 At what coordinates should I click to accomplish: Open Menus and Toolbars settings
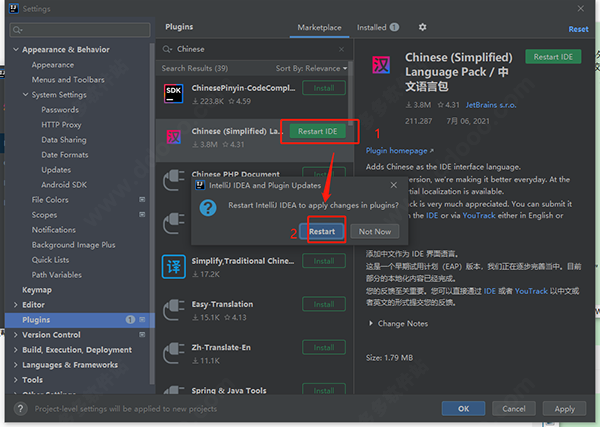[68, 80]
